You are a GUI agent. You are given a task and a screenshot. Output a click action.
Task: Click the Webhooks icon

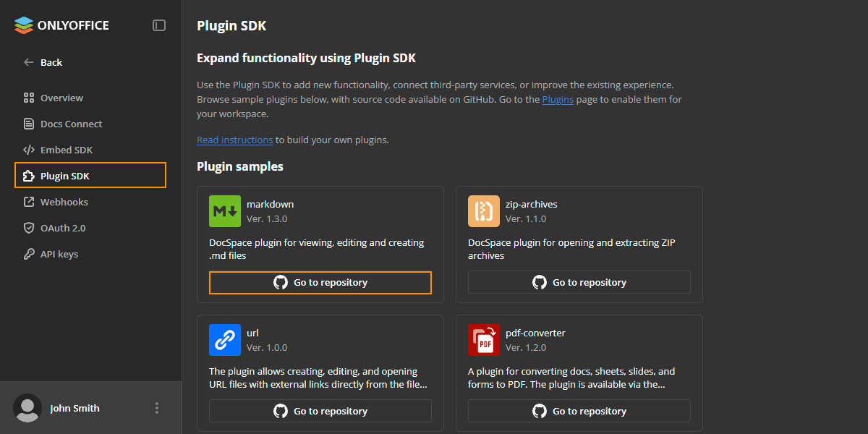point(29,202)
